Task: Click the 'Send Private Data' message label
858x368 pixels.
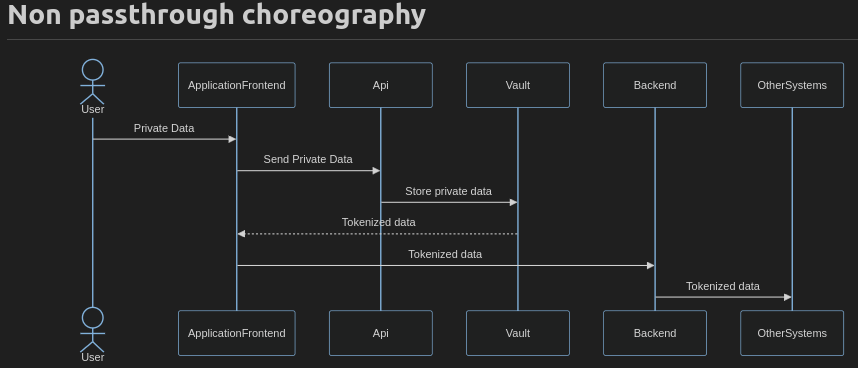Action: tap(308, 159)
